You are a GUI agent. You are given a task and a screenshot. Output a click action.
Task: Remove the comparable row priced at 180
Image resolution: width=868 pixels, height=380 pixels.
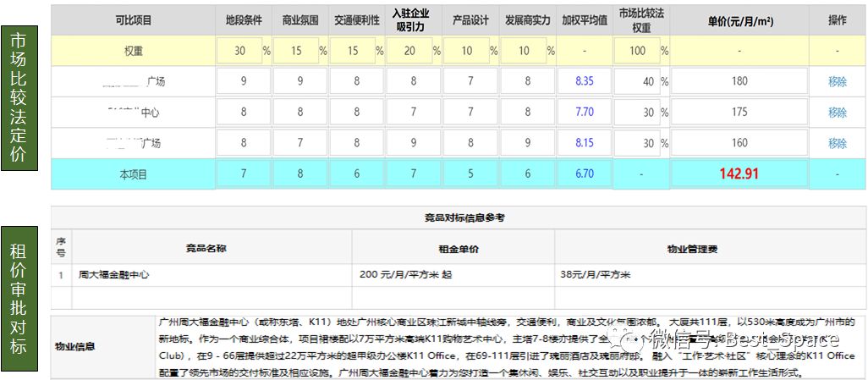click(x=837, y=82)
